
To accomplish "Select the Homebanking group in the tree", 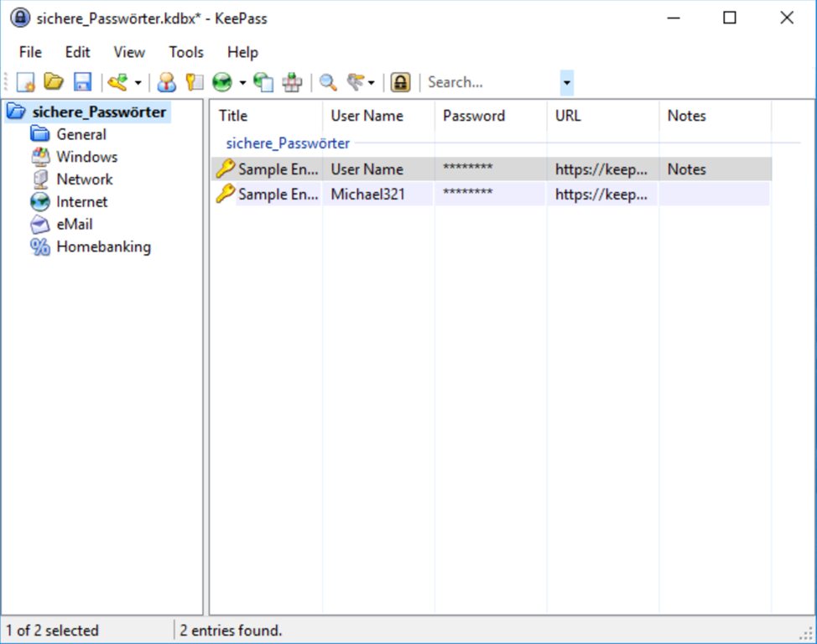I will [103, 247].
